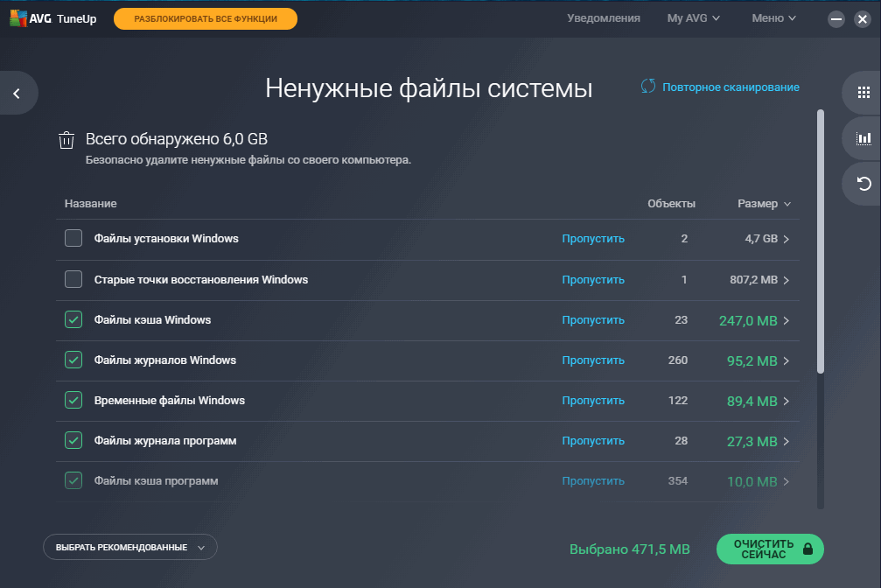The height and width of the screenshot is (588, 881).
Task: Click the 354 objects count
Action: (x=678, y=481)
